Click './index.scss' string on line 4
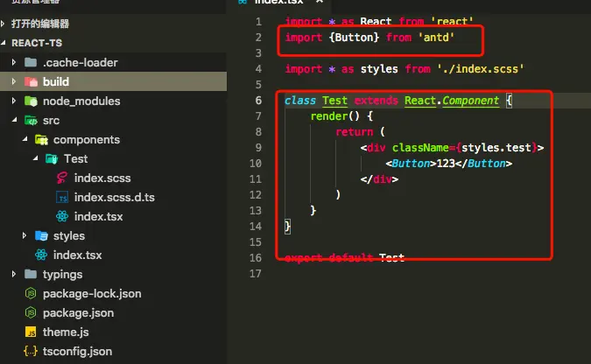The width and height of the screenshot is (591, 364). [481, 69]
